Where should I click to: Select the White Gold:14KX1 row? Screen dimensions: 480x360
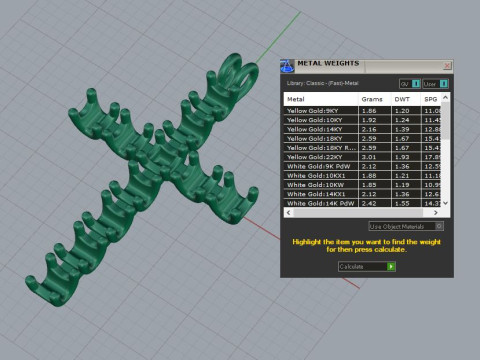[362, 194]
